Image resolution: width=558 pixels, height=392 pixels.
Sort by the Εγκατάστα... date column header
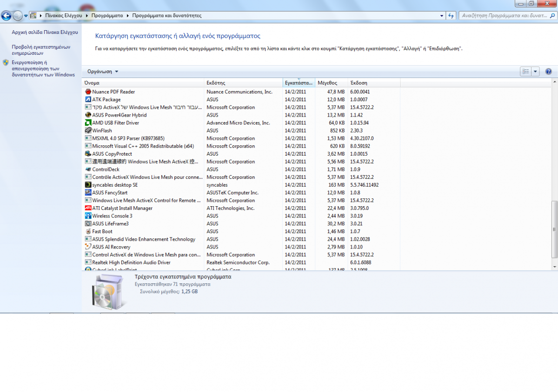coord(299,83)
